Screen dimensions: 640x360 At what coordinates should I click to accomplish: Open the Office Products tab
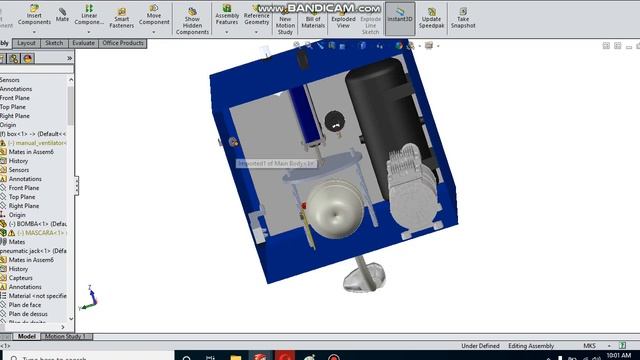123,43
